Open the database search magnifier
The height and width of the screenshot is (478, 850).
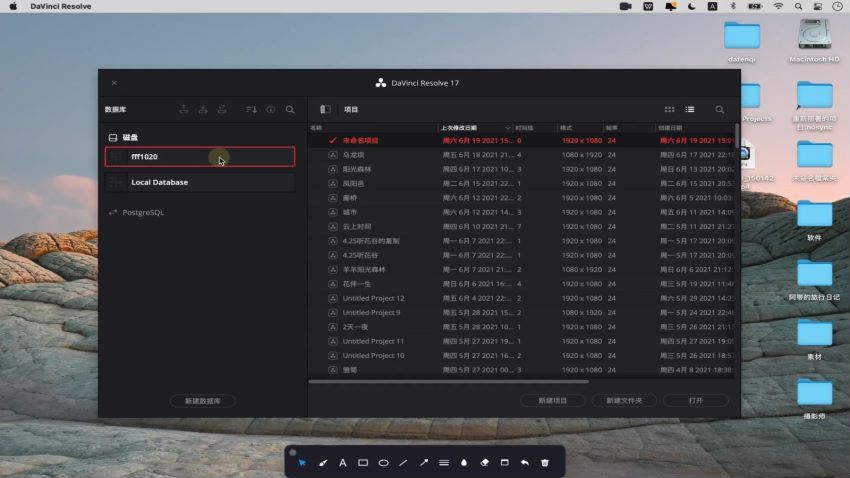290,110
